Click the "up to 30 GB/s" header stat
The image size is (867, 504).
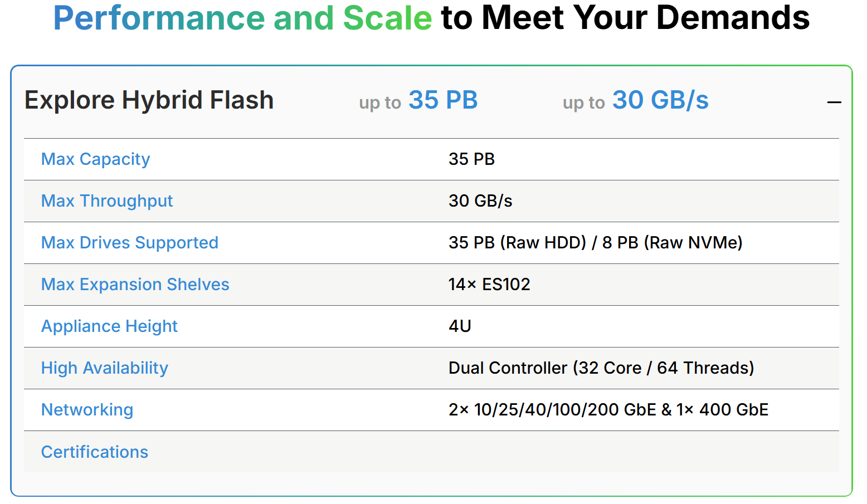coord(635,101)
